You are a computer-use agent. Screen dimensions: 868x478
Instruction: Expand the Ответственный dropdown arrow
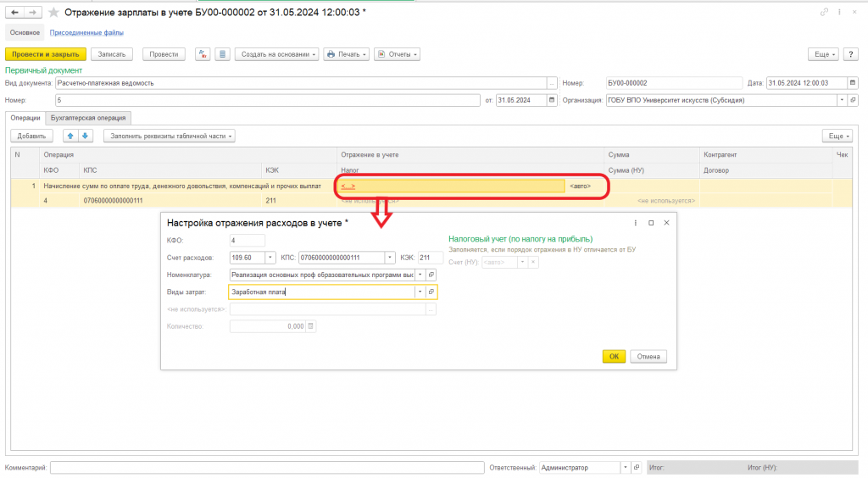click(626, 468)
